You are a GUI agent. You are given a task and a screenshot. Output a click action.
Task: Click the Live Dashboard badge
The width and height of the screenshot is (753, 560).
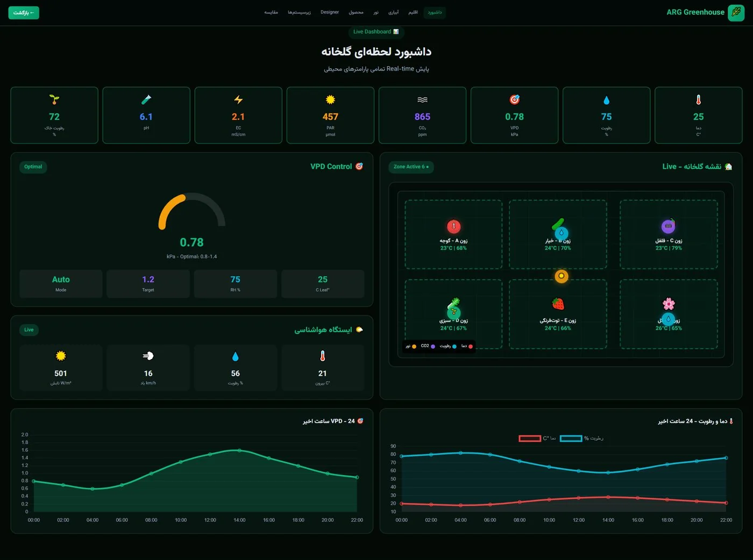(376, 32)
